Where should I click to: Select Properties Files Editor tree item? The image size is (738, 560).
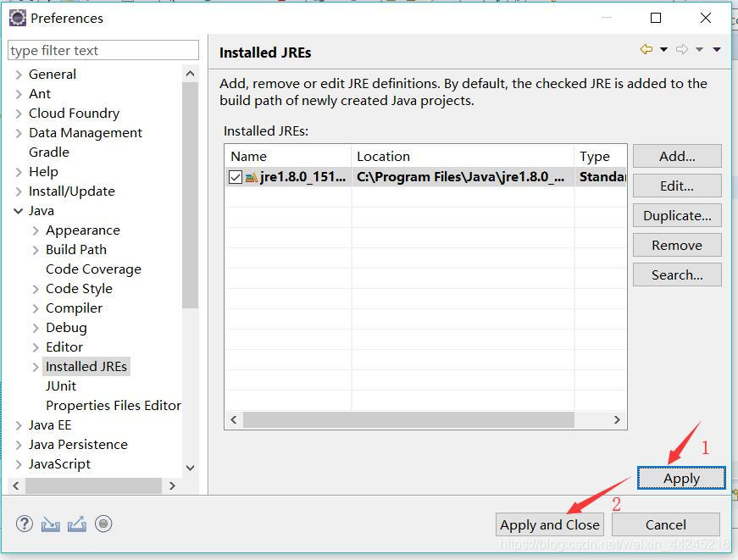coord(113,405)
